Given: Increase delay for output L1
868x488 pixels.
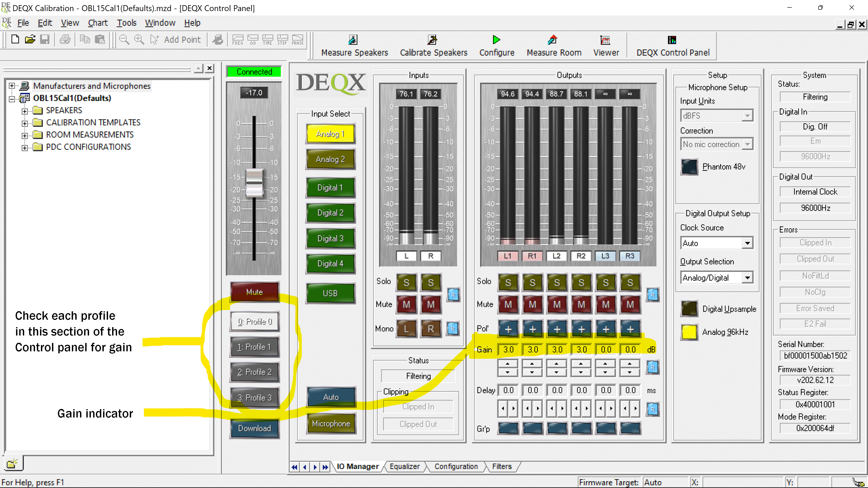Looking at the screenshot, I should 513,408.
